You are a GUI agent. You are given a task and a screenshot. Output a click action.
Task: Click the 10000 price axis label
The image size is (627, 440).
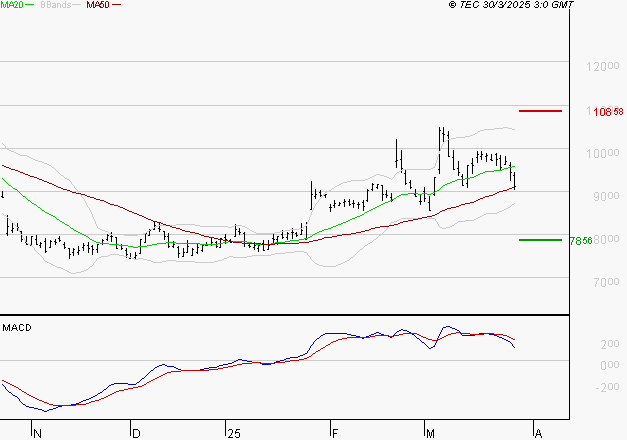(599, 153)
